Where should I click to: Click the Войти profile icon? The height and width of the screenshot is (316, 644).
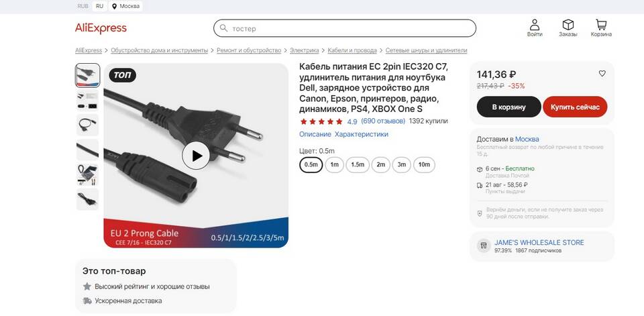tap(535, 24)
